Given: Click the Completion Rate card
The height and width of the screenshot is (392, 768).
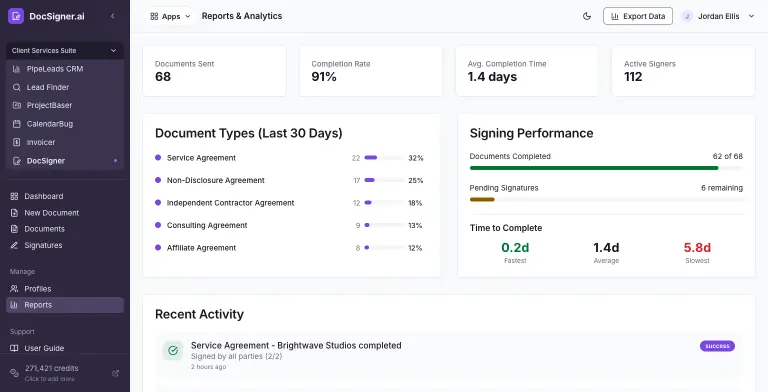Looking at the screenshot, I should 371,71.
